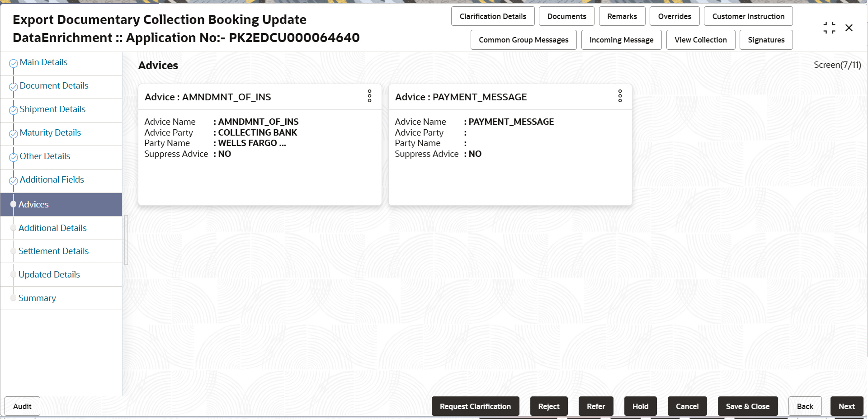Screen dimensions: 868x419
Task: Click the Maturity Details completed step icon
Action: point(14,134)
